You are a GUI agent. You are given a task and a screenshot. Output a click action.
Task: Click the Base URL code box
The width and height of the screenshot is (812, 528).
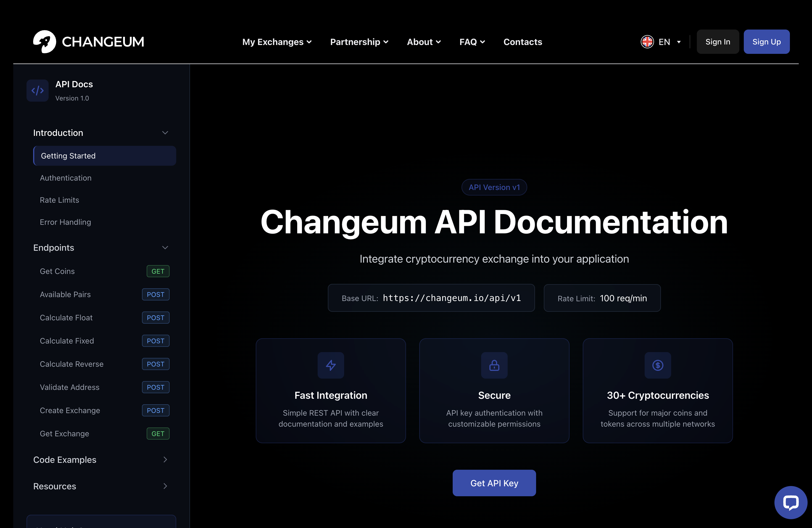point(431,298)
